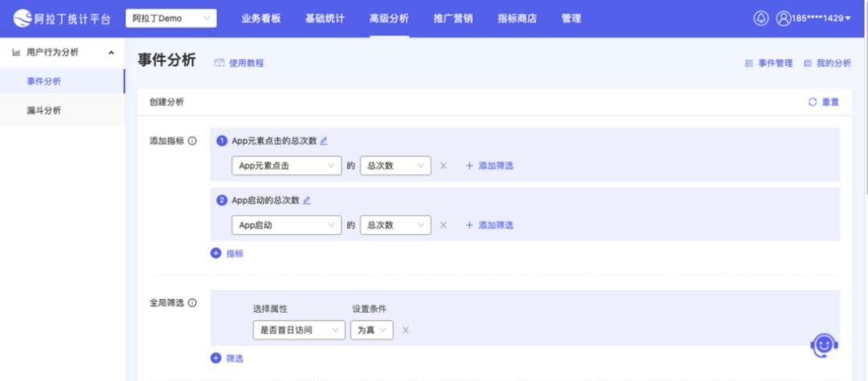This screenshot has width=868, height=381.
Task: Remove the App启动 metric row
Action: point(443,225)
